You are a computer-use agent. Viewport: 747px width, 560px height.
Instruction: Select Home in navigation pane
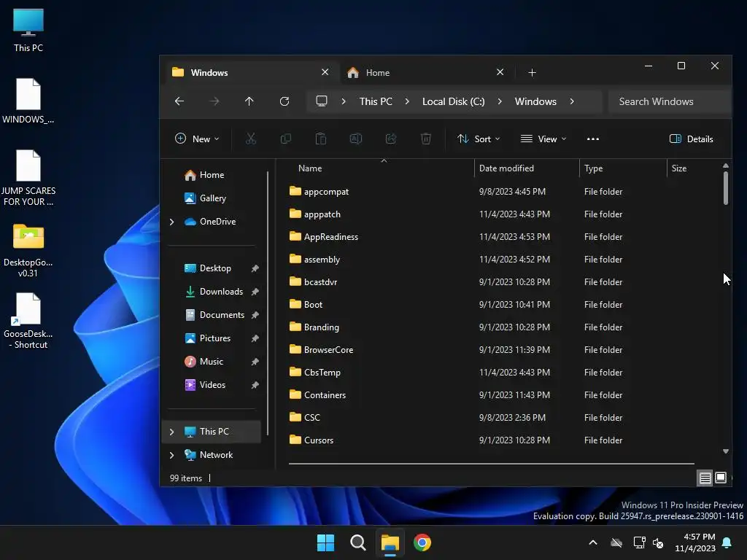coord(212,175)
